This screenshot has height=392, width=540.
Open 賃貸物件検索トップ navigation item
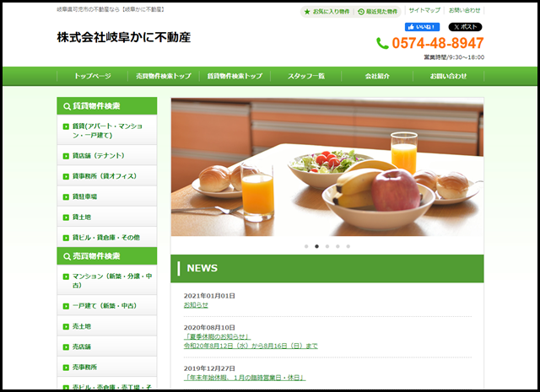(235, 76)
